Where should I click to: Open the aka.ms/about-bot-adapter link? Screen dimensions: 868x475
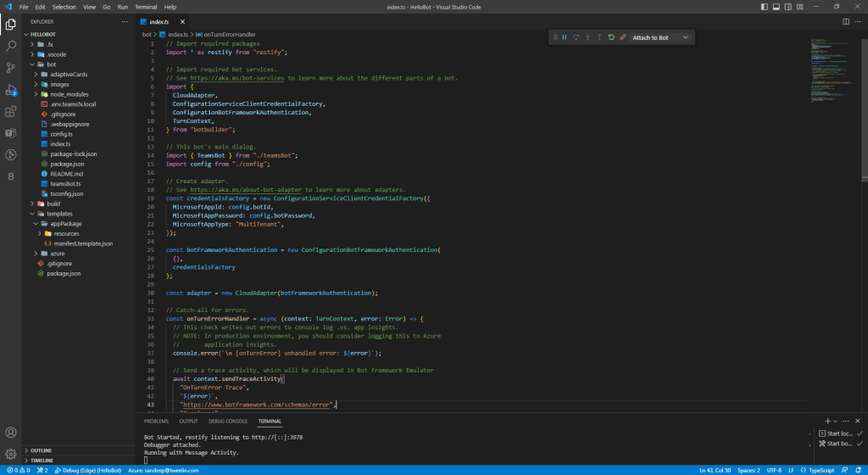pyautogui.click(x=246, y=189)
